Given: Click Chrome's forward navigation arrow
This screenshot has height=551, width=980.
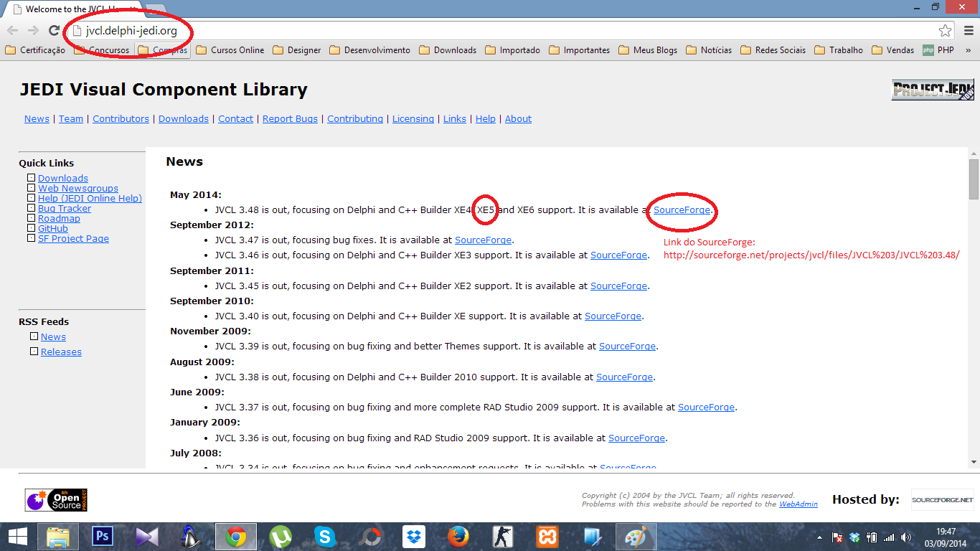Looking at the screenshot, I should click(x=33, y=30).
